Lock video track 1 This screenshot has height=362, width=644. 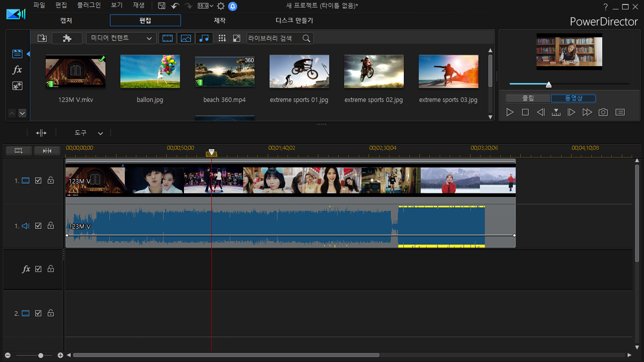(51, 181)
